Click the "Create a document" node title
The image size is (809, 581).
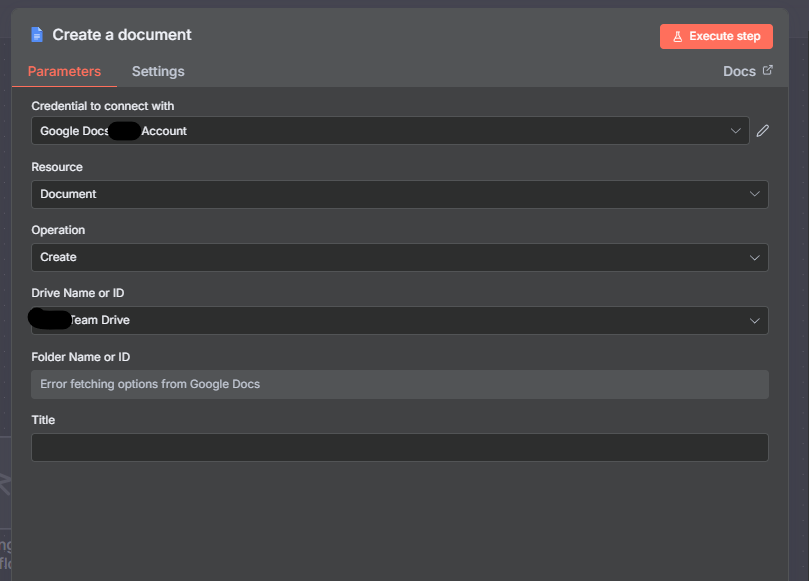click(122, 35)
